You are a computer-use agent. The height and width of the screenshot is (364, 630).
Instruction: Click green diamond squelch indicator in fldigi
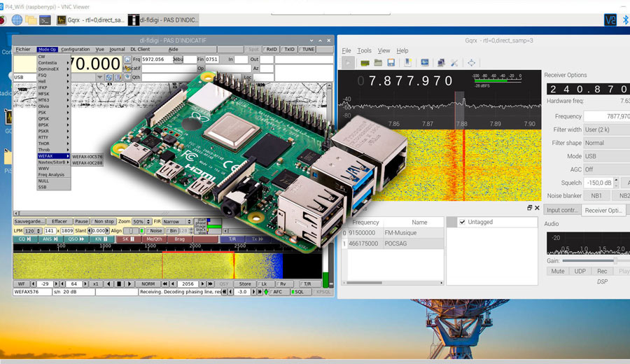click(x=265, y=292)
